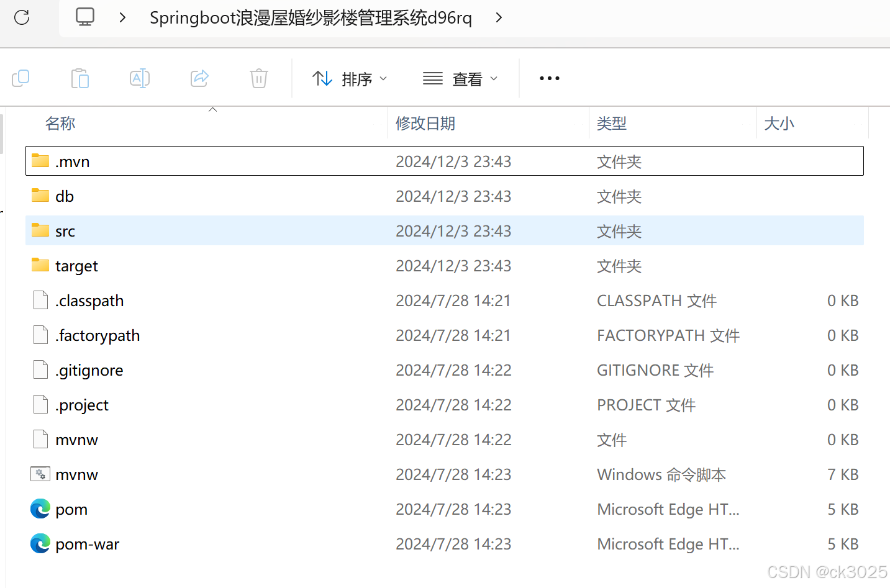Open the three-dot more options menu
Image resolution: width=890 pixels, height=588 pixels.
point(550,78)
